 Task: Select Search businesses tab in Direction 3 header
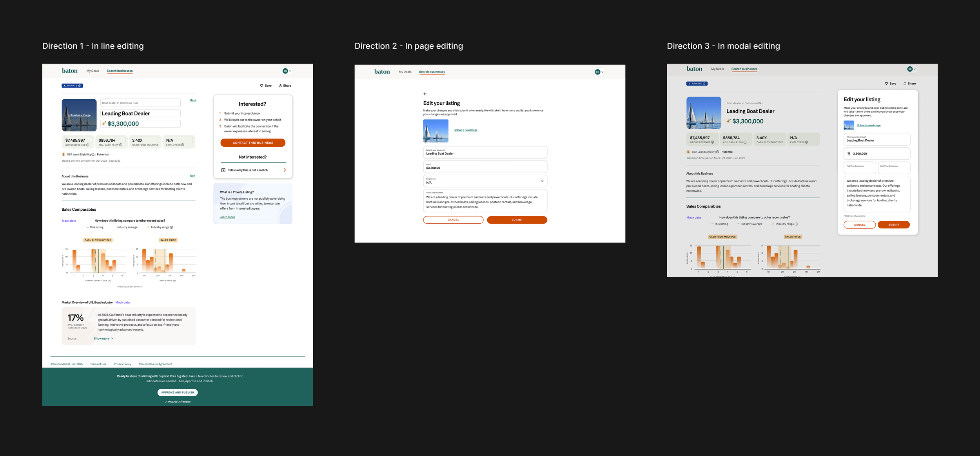[744, 69]
